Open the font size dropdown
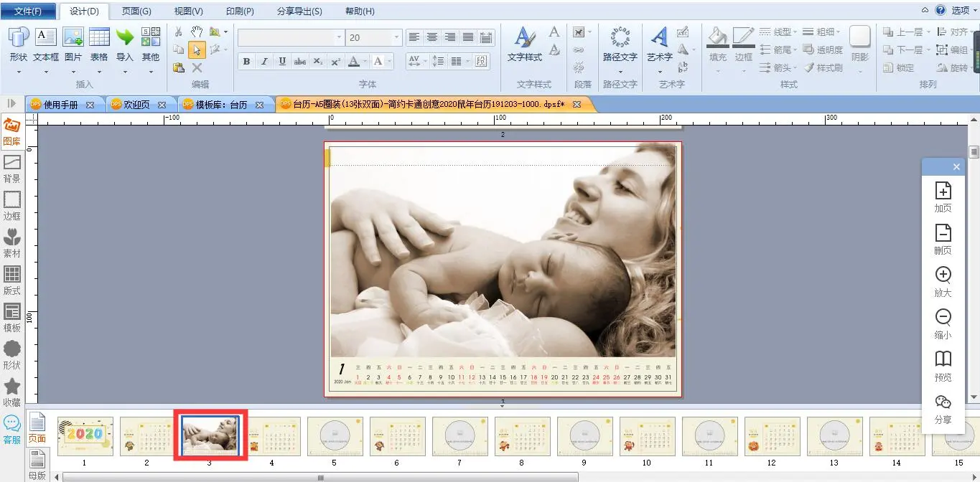This screenshot has width=980, height=482. (396, 37)
